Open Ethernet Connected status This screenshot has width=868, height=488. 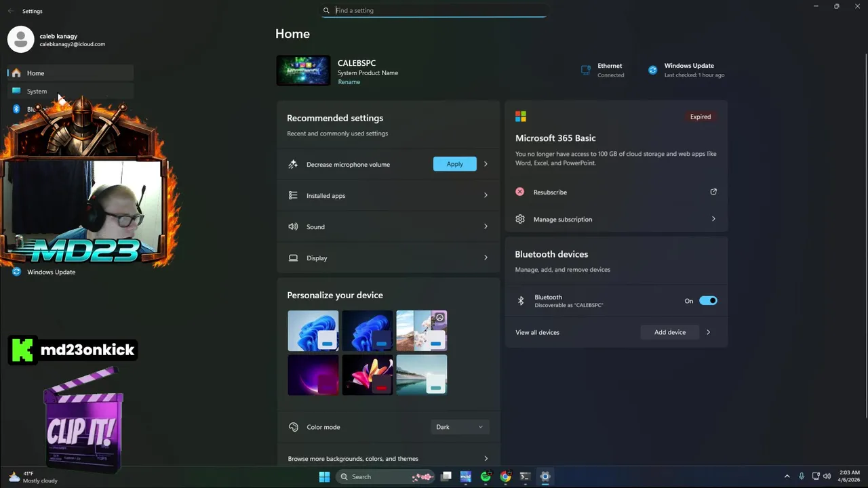(x=602, y=70)
